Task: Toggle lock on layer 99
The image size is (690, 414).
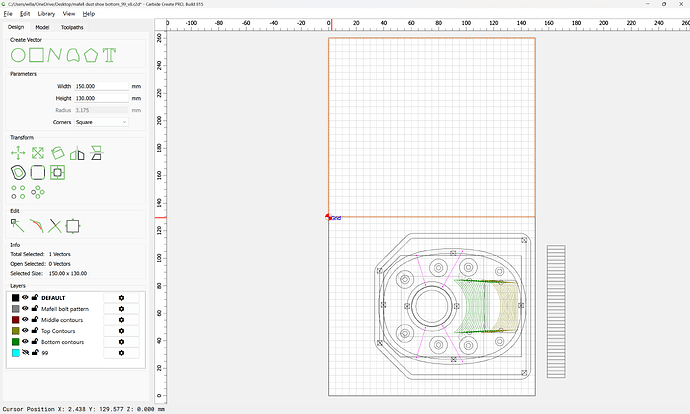Action: point(35,352)
